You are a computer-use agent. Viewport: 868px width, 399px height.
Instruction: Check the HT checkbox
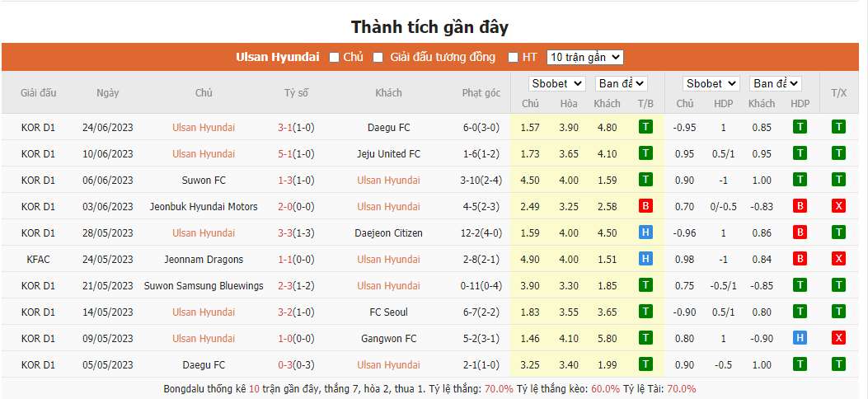click(513, 58)
